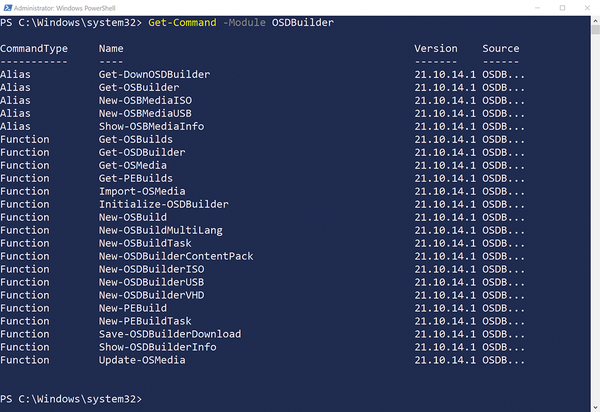
Task: Click the PowerShell icon in title bar
Action: 7,8
